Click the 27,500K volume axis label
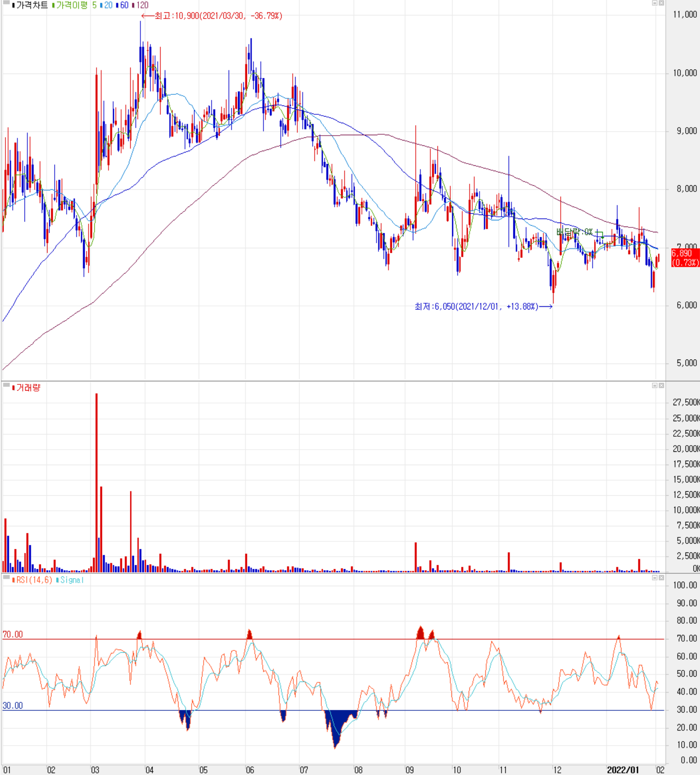Screen dimensions: 700x775 coord(686,402)
